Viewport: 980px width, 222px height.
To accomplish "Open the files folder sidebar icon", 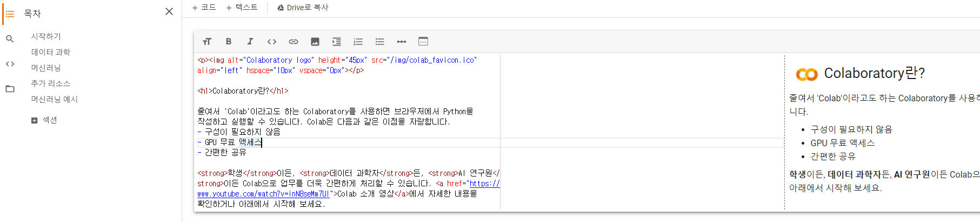I will pos(10,89).
